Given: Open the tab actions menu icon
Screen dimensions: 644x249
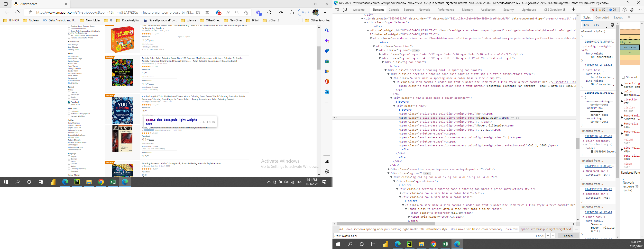Looking at the screenshot, I should pyautogui.click(x=6, y=4).
